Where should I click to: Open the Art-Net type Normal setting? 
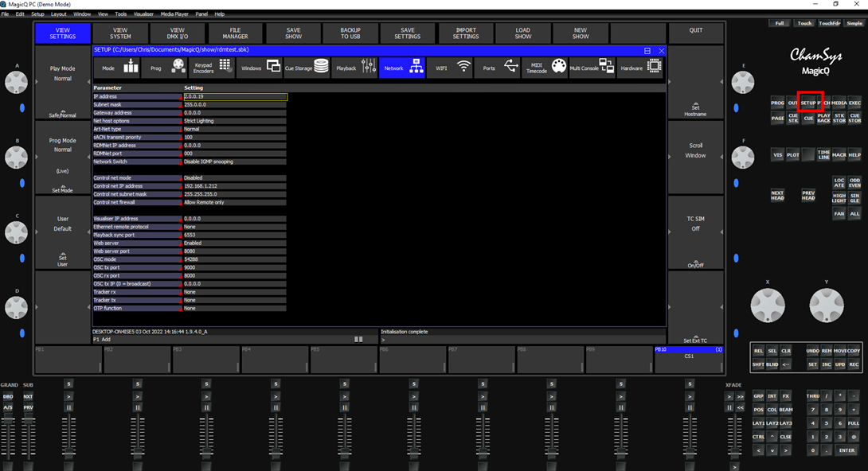point(235,129)
